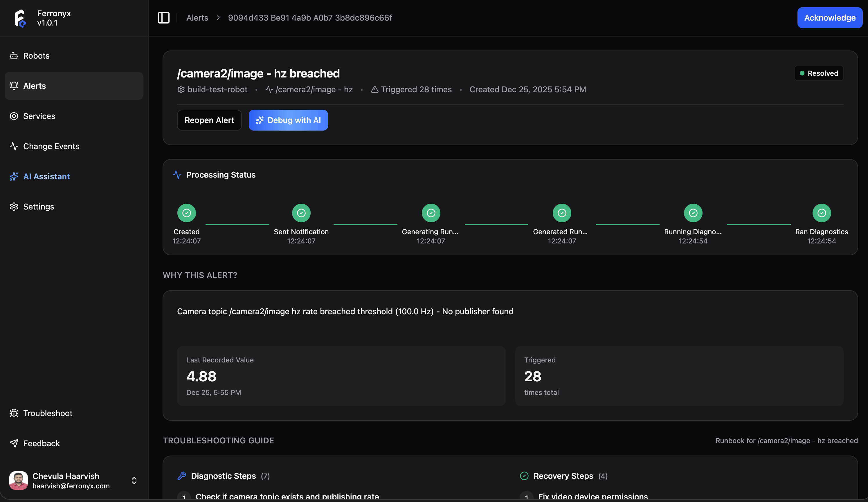Launch Debug with AI
868x502 pixels.
288,120
